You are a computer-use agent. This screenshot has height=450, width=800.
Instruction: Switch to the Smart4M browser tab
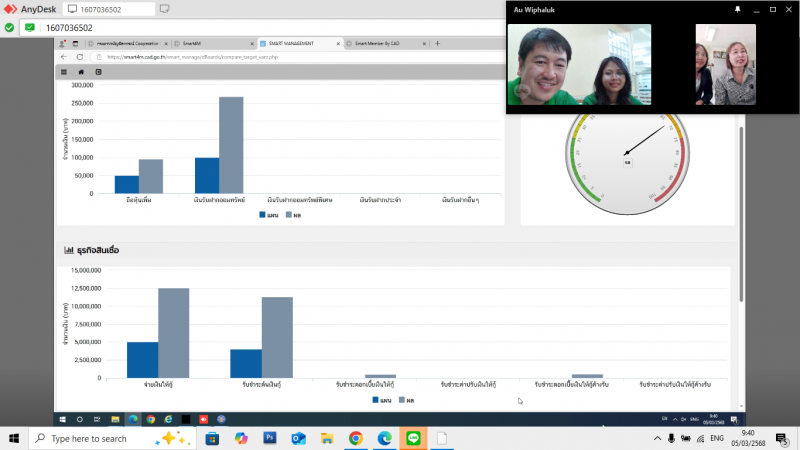212,43
